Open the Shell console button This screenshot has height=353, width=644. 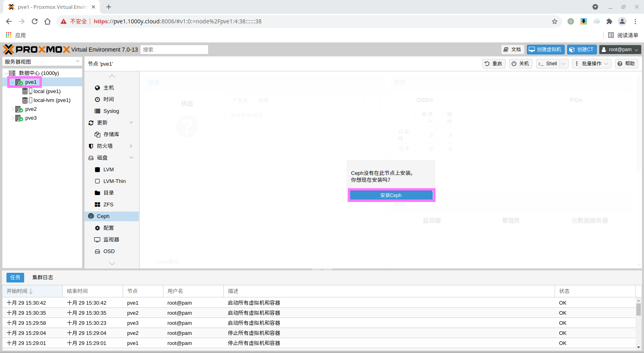click(548, 64)
